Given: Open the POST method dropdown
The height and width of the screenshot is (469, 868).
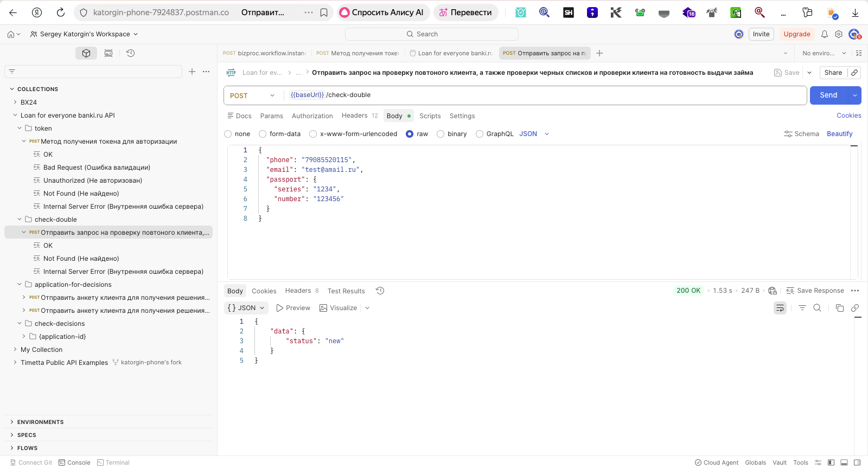Looking at the screenshot, I should click(x=253, y=95).
